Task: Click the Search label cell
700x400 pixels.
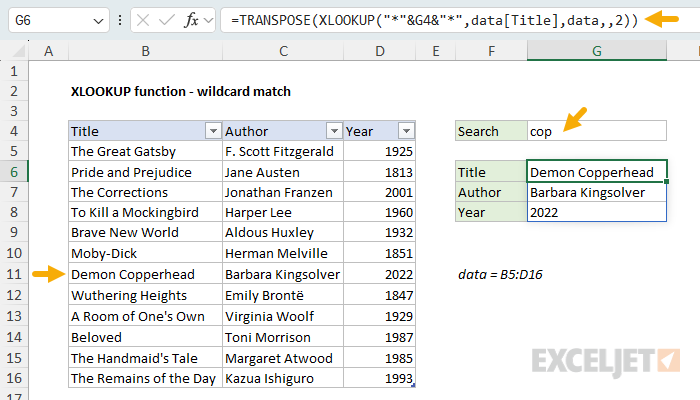Action: coord(491,131)
